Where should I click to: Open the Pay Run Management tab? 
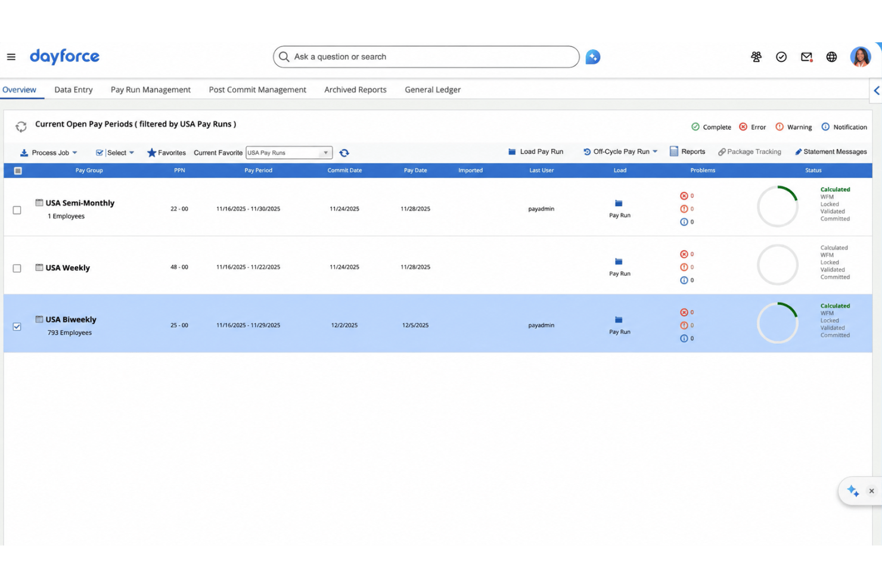pos(151,89)
